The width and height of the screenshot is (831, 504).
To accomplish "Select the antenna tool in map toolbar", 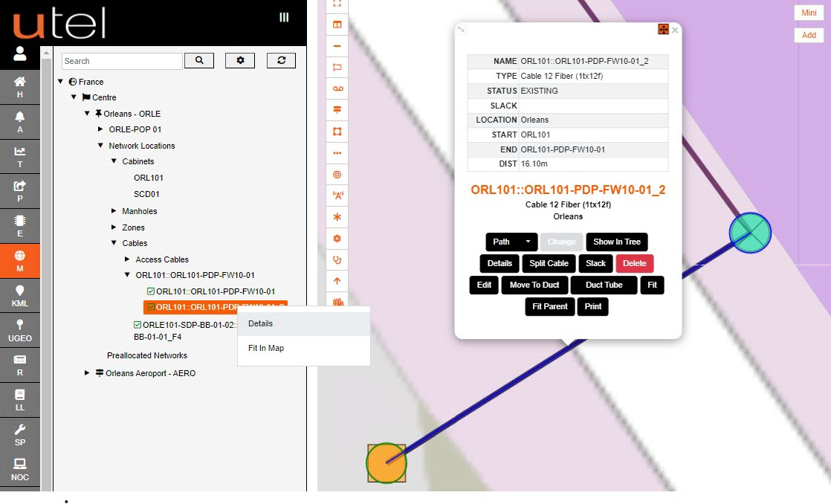I will (x=337, y=196).
